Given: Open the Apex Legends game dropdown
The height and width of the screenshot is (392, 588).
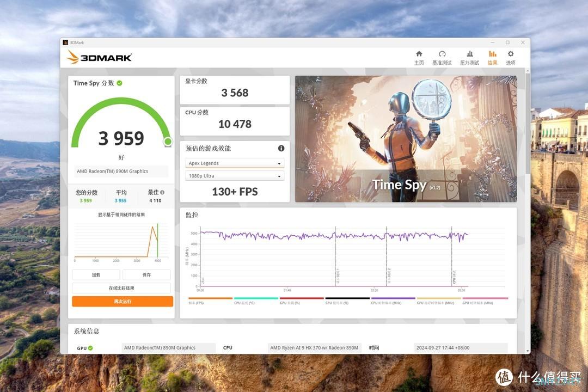Looking at the screenshot, I should click(x=235, y=163).
